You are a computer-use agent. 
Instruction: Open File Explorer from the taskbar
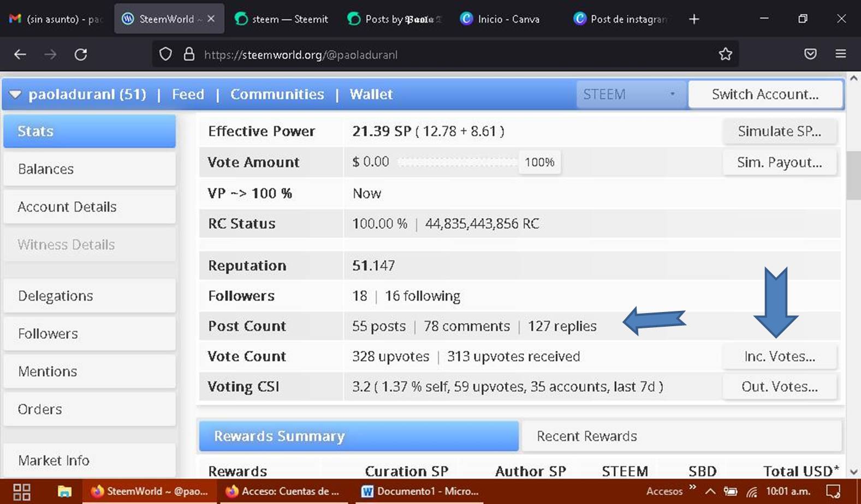pyautogui.click(x=64, y=491)
